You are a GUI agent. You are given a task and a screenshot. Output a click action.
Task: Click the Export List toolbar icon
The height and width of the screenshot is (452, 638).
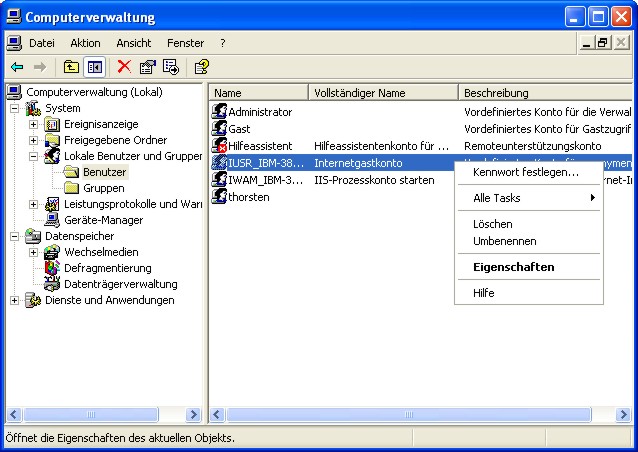click(171, 67)
